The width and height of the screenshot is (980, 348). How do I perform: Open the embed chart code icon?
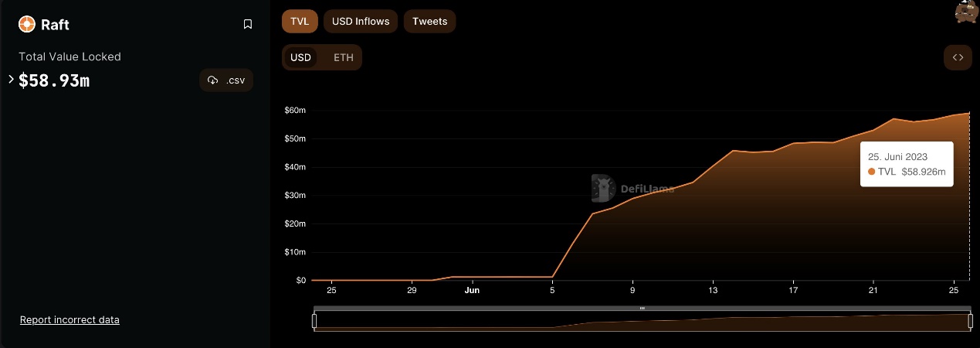pyautogui.click(x=958, y=57)
